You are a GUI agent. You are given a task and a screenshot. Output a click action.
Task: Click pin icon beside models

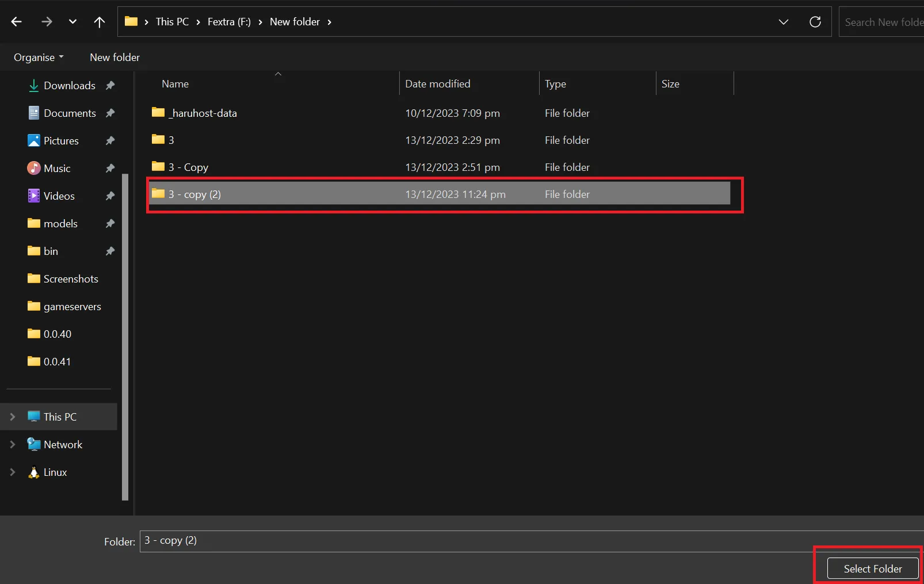click(x=110, y=224)
